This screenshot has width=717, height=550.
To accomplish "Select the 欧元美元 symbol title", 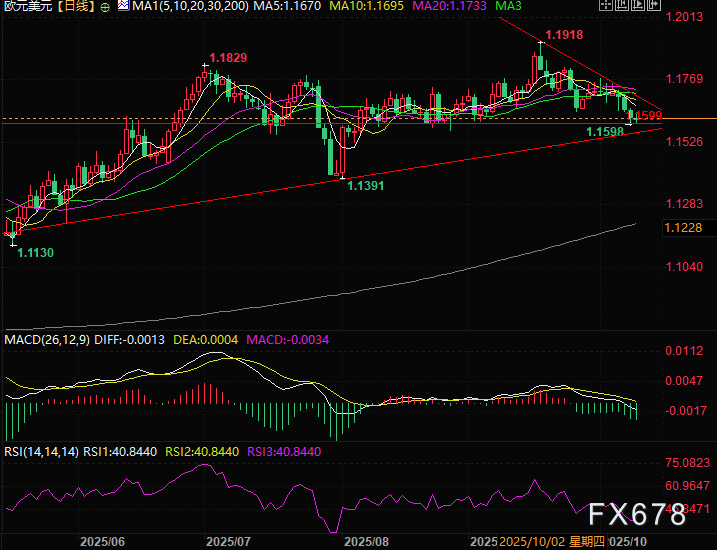I will point(25,7).
